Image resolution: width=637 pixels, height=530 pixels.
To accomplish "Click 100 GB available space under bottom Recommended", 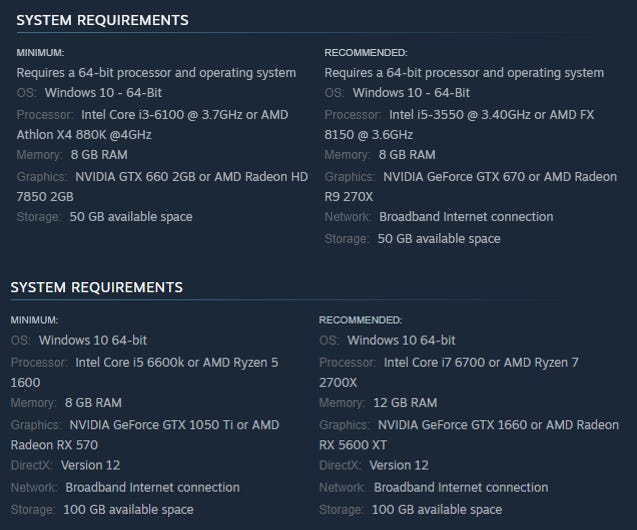I will 437,509.
